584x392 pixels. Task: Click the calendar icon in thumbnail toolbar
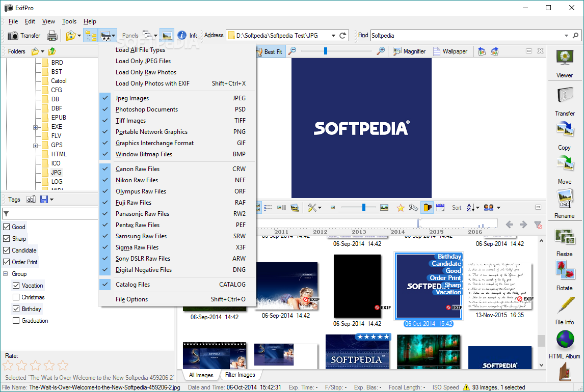click(440, 208)
